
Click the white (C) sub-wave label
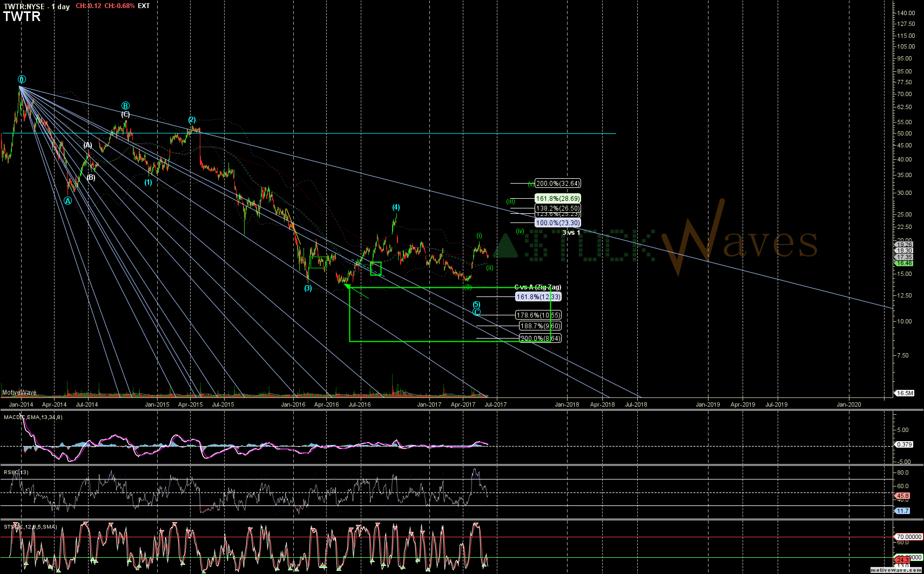pyautogui.click(x=125, y=114)
